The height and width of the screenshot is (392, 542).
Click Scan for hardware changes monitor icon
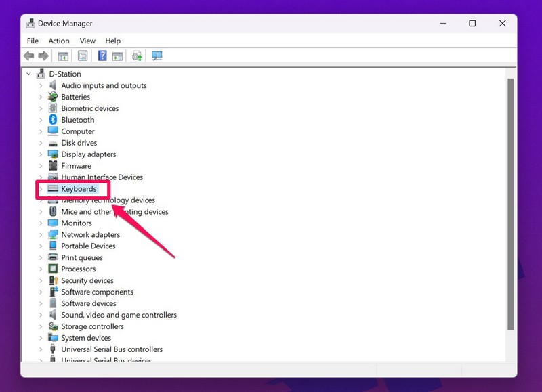tap(157, 56)
